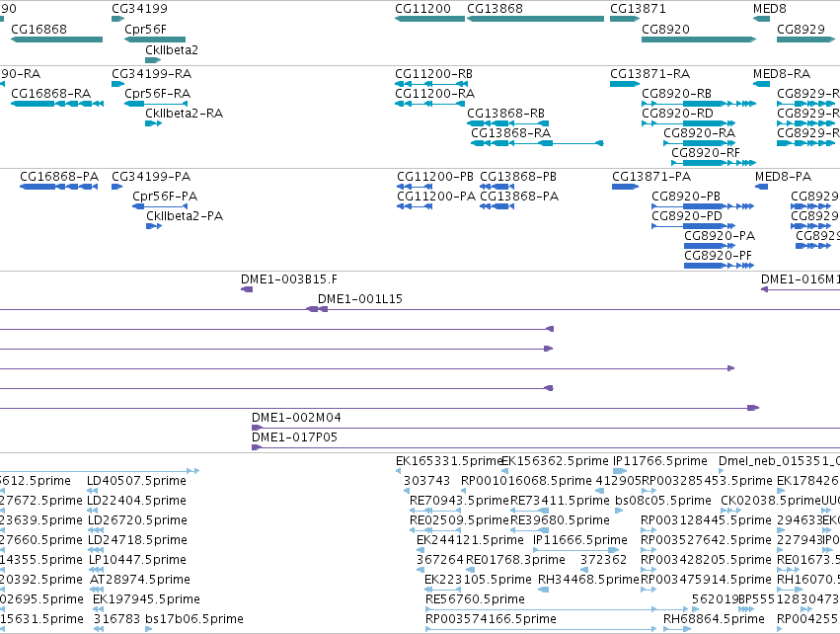Screen dimensions: 840x634
Task: Click the LP10447.5prime EST label
Action: click(137, 560)
